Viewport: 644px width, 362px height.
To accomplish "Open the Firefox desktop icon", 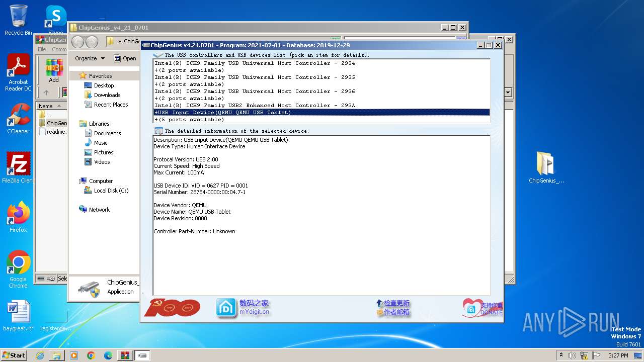I will 18,217.
